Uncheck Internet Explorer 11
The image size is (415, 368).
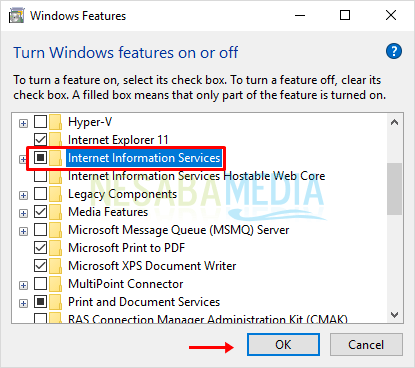(41, 139)
